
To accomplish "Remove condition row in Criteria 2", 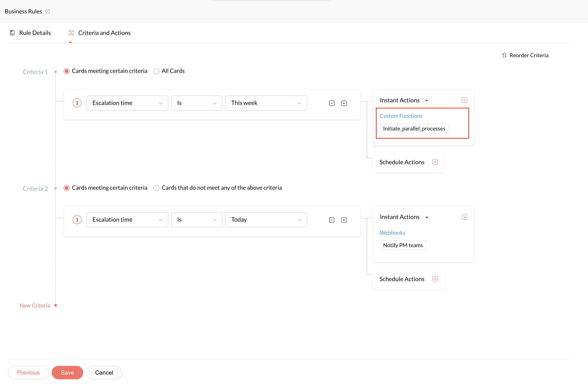I will (x=332, y=220).
